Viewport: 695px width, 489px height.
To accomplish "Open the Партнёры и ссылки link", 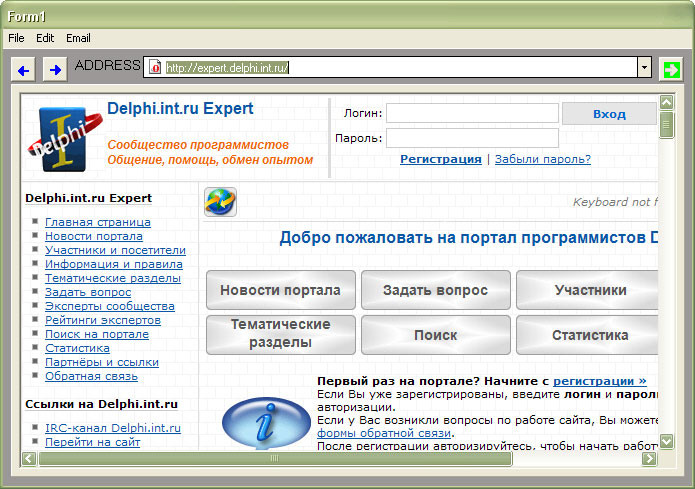I will (x=102, y=362).
